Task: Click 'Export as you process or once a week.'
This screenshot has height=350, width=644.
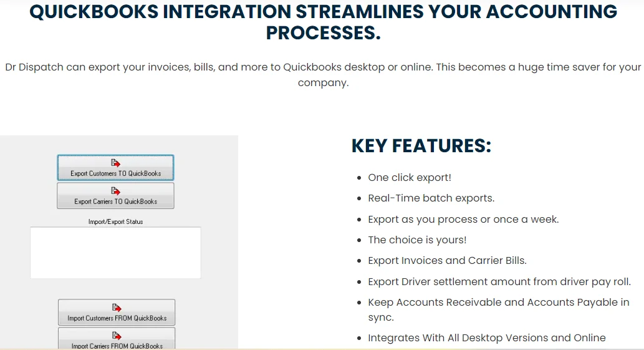Action: click(463, 220)
